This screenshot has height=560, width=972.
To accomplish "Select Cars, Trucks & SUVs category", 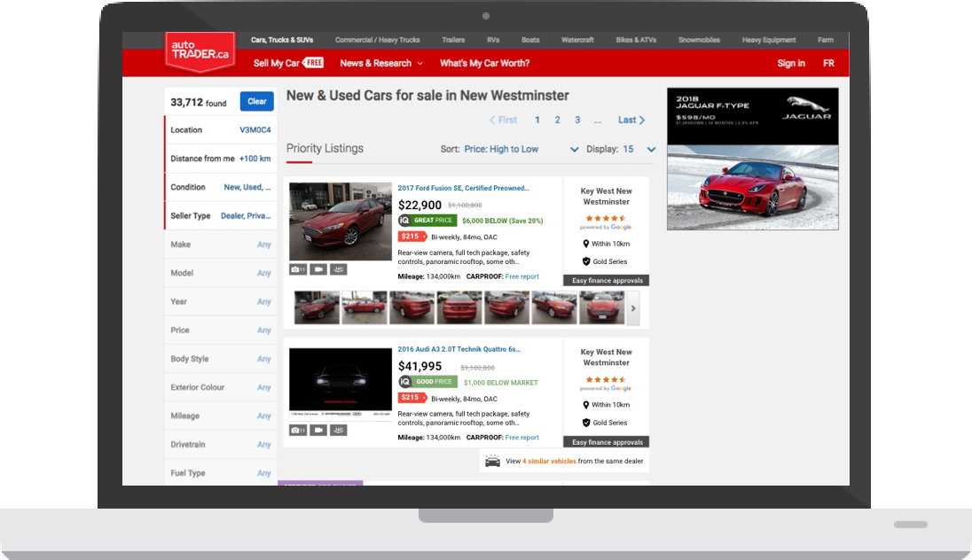I will (282, 40).
